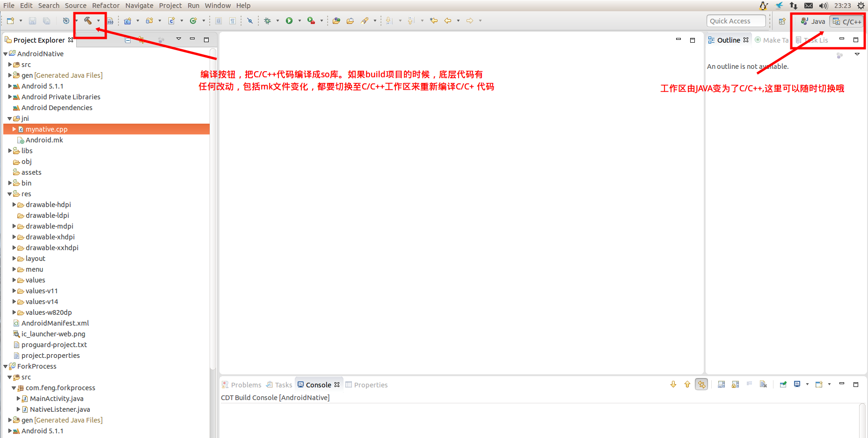Image resolution: width=868 pixels, height=438 pixels.
Task: Click the Quick Access search field
Action: pos(736,21)
